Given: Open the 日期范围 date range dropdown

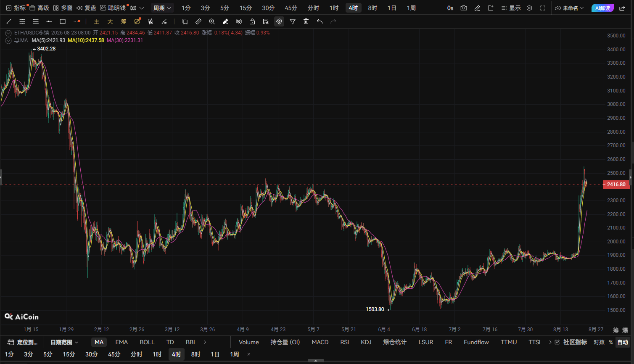Looking at the screenshot, I should (x=65, y=342).
